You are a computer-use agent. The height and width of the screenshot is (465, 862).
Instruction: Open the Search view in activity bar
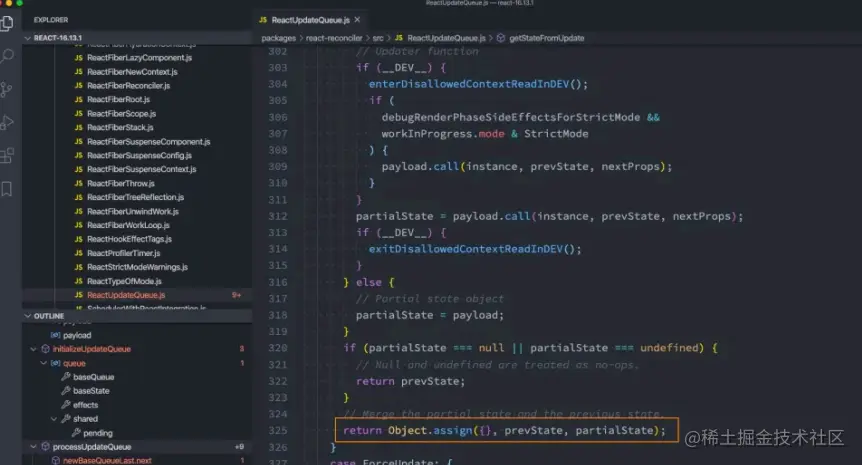(7, 56)
